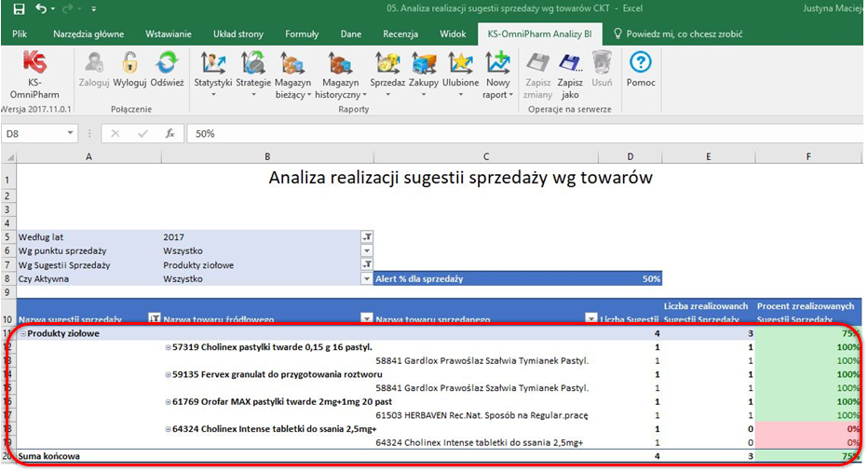Switch to Widok tab
Image resolution: width=868 pixels, height=472 pixels.
pyautogui.click(x=453, y=34)
